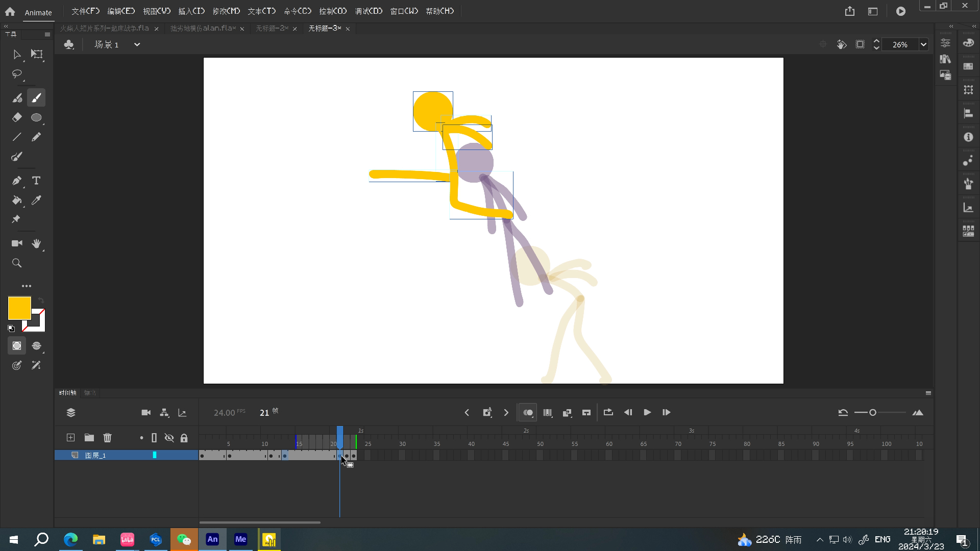The width and height of the screenshot is (980, 551).
Task: Toggle Onion Skin in timeline
Action: (x=528, y=413)
